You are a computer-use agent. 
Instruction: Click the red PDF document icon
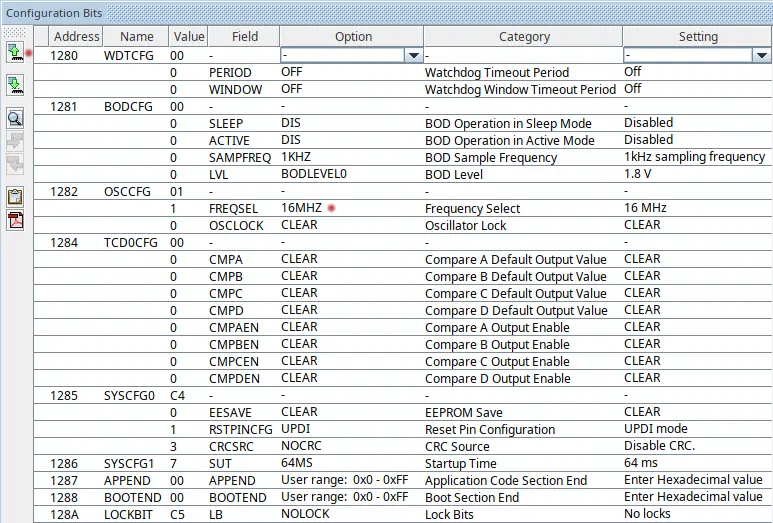15,219
